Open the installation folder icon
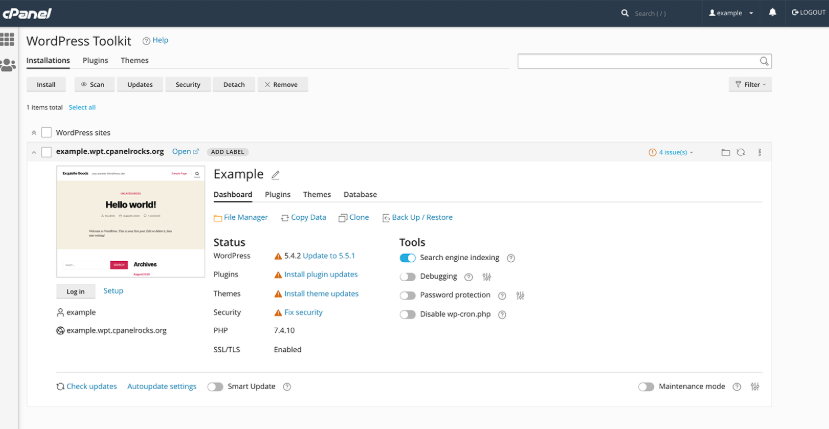Screen dimensions: 829x429 tap(725, 152)
